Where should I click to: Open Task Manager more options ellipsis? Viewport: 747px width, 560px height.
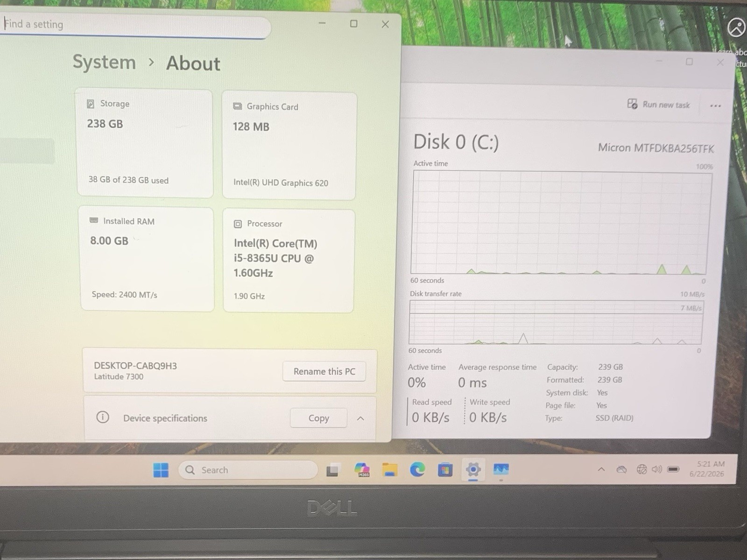[x=715, y=106]
